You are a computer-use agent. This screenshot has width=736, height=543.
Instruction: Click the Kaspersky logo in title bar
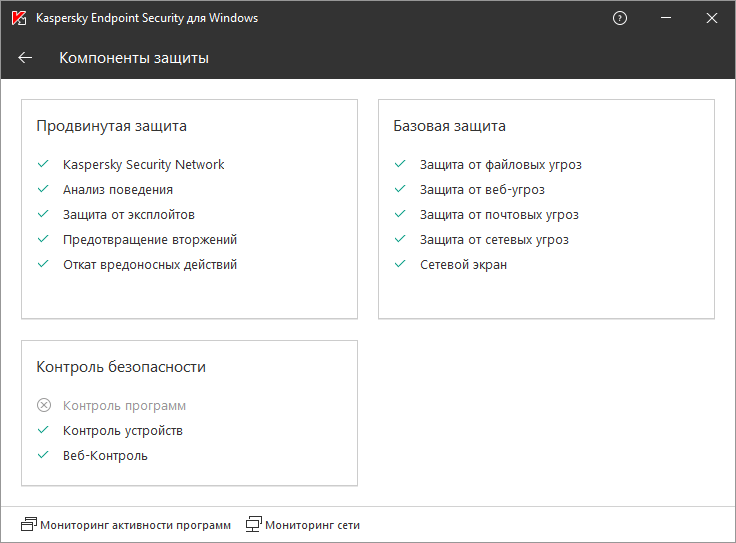tap(18, 18)
